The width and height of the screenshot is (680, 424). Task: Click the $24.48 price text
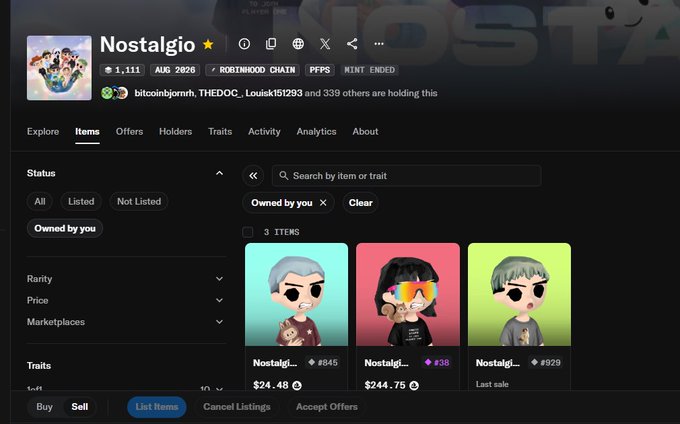pos(271,385)
